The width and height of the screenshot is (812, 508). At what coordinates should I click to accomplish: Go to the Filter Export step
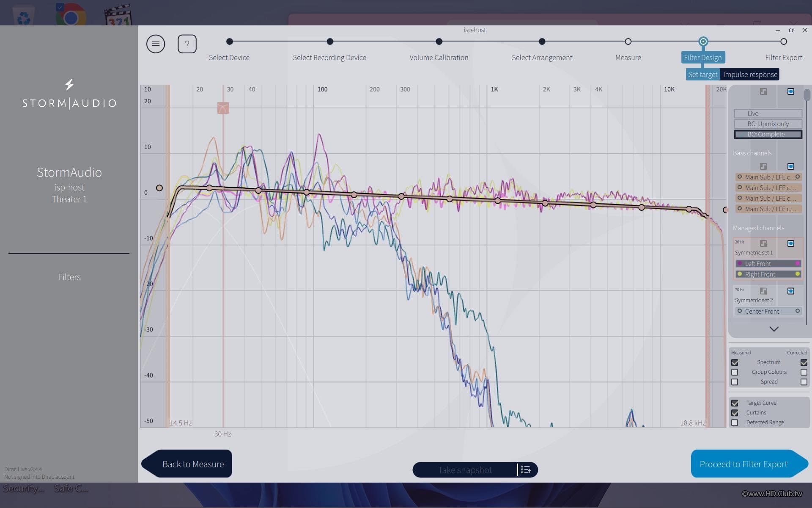(x=784, y=41)
